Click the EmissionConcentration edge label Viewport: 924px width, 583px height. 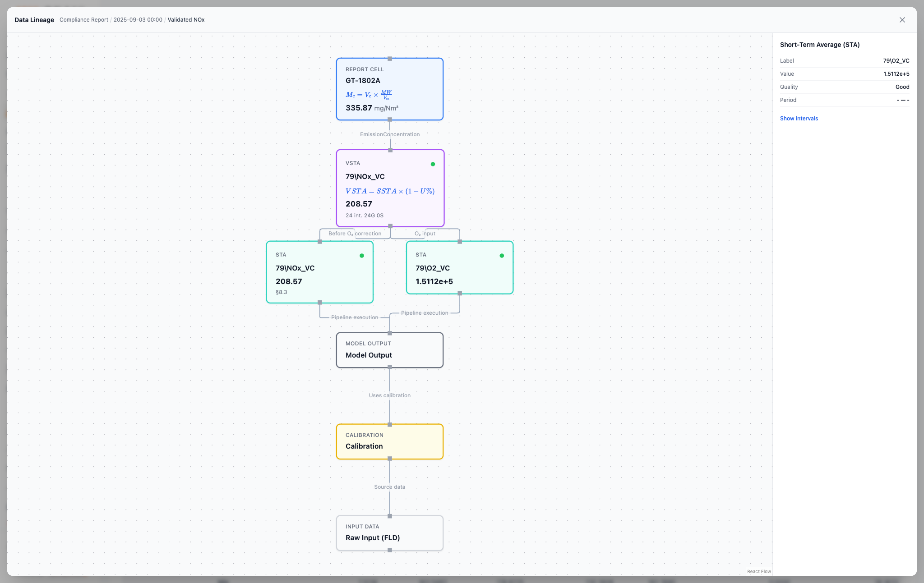[x=390, y=134]
